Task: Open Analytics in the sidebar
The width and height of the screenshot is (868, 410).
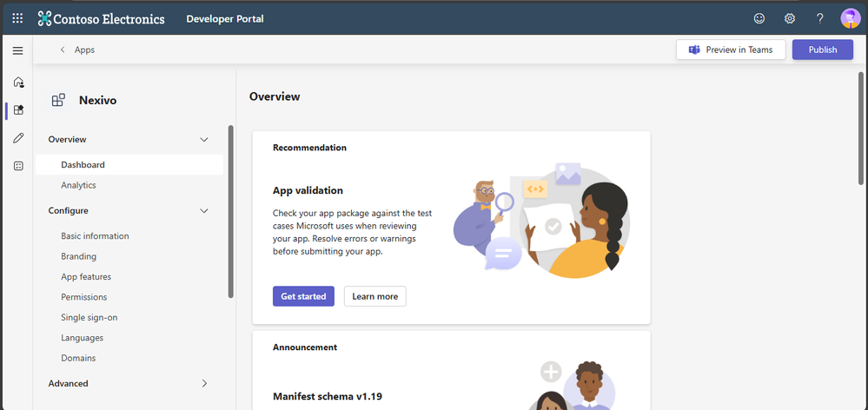Action: [x=78, y=185]
